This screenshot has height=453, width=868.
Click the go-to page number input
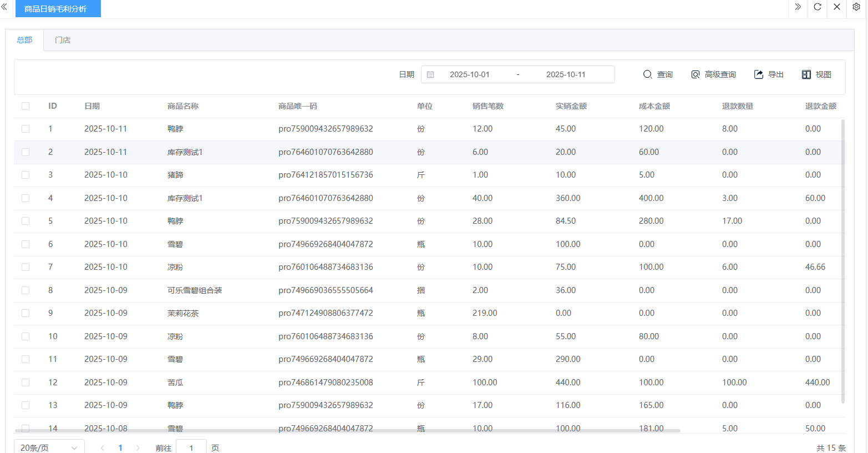point(191,447)
